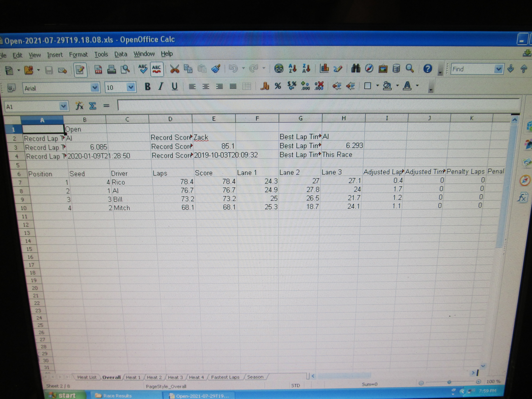Open Background Color dropdown arrow

[397, 86]
